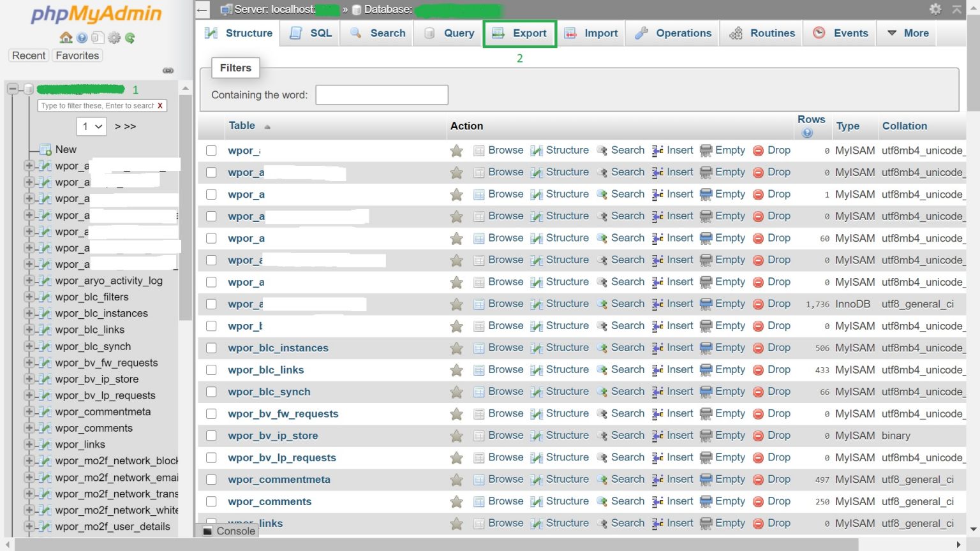Image resolution: width=980 pixels, height=551 pixels.
Task: Select the wpor_commentmeta table checkbox
Action: 211,479
